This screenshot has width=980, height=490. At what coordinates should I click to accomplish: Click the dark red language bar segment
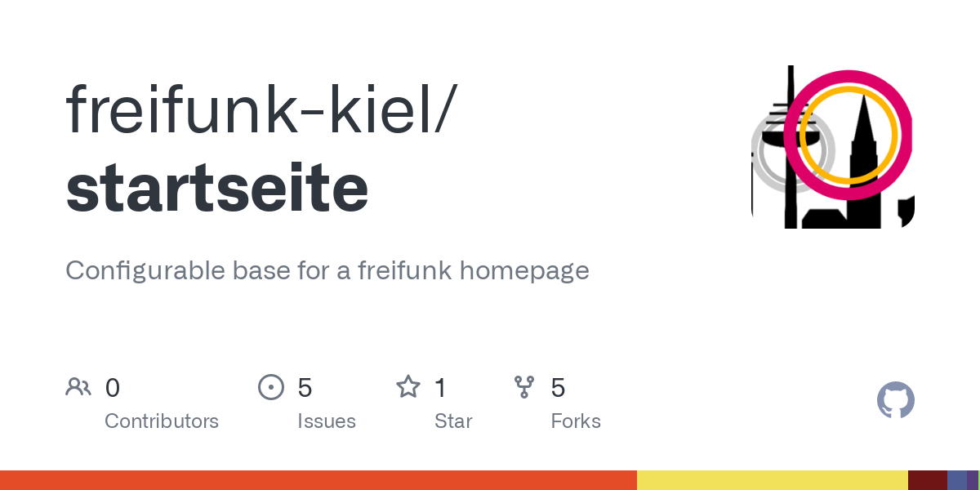tap(927, 480)
